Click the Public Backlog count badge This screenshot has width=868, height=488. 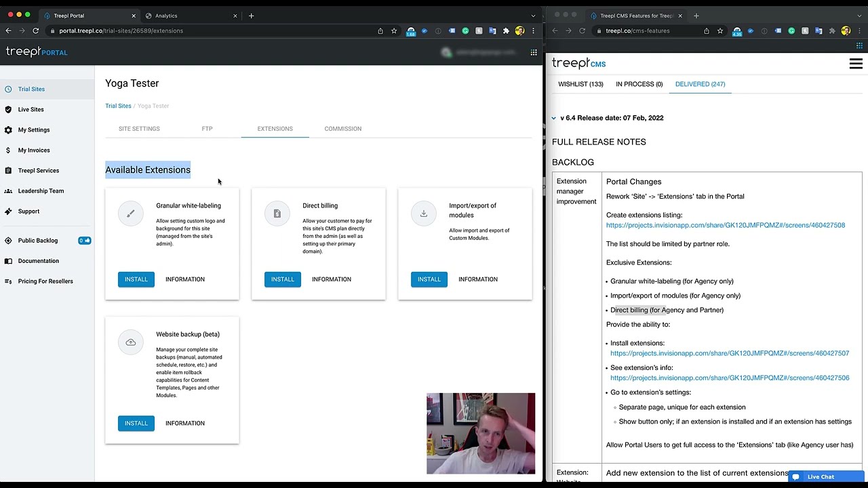84,240
